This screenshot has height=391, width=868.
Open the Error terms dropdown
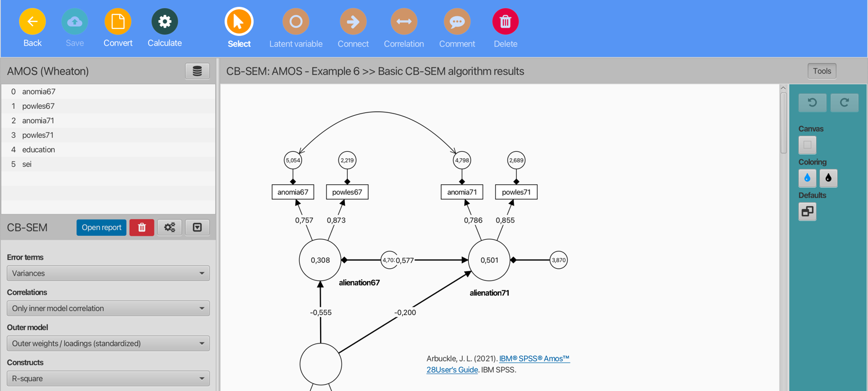(108, 273)
